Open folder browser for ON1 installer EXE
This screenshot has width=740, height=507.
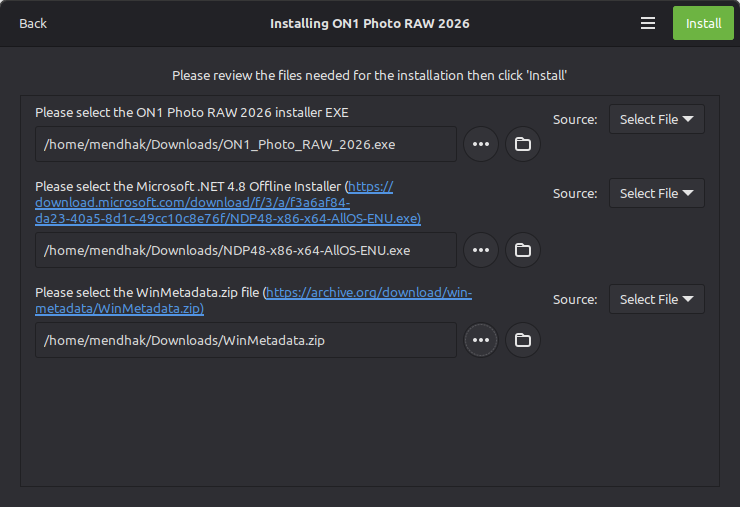[522, 144]
